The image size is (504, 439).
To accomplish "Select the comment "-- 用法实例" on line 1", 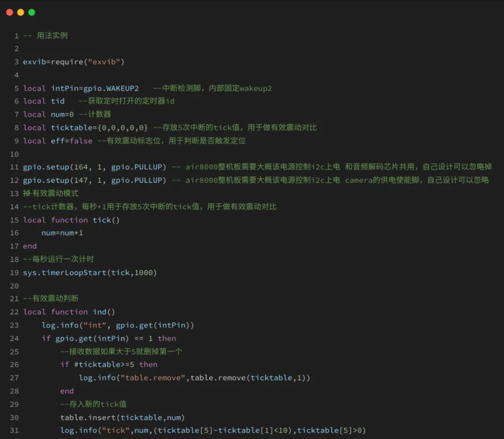I will [46, 36].
